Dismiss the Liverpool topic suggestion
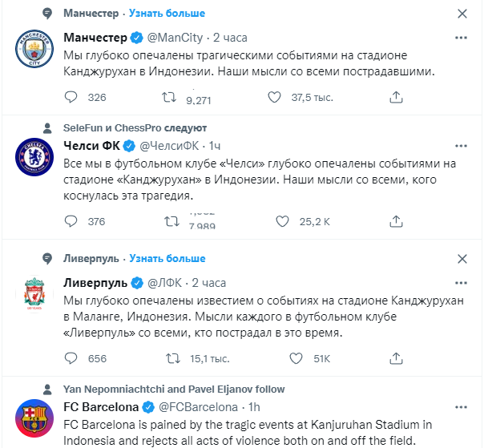This screenshot has height=448, width=484. 462,259
